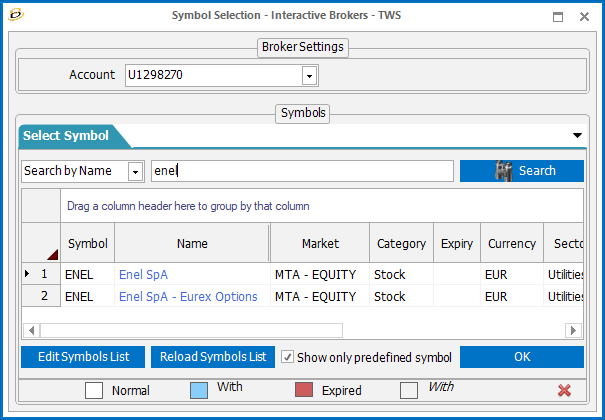
Task: Select row number 1 header
Action: [x=41, y=274]
